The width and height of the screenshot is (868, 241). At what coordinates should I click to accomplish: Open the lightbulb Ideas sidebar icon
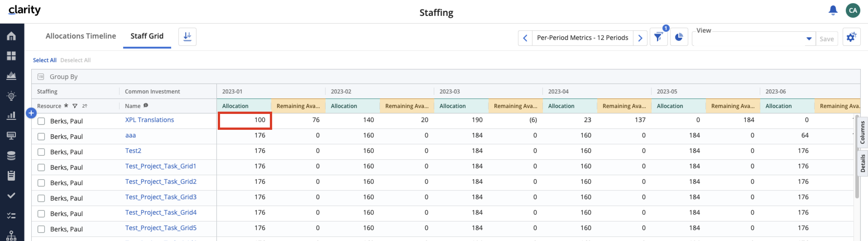pyautogui.click(x=12, y=96)
